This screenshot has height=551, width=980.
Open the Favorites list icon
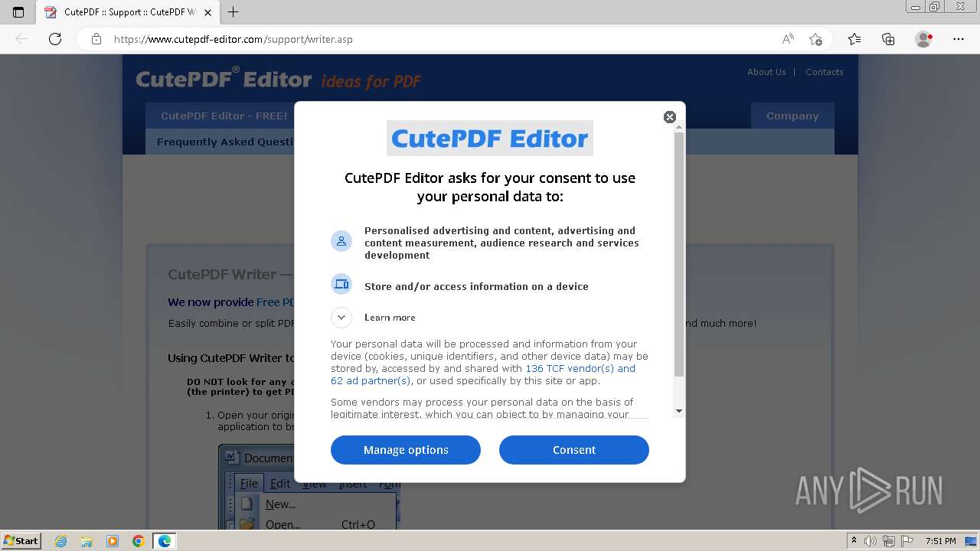coord(854,39)
